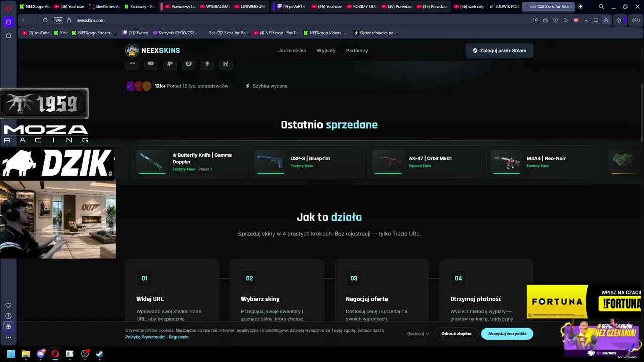
Task: Click the Revolut payment method icon
Action: pos(226,64)
